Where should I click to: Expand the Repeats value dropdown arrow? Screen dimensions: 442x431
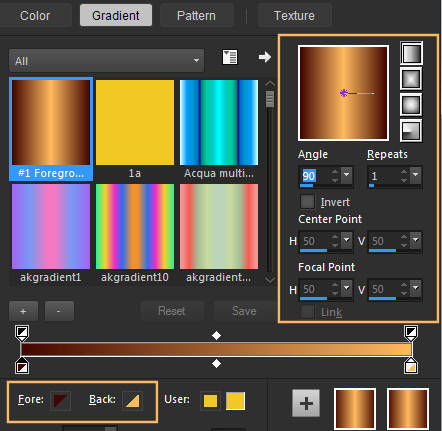[416, 175]
